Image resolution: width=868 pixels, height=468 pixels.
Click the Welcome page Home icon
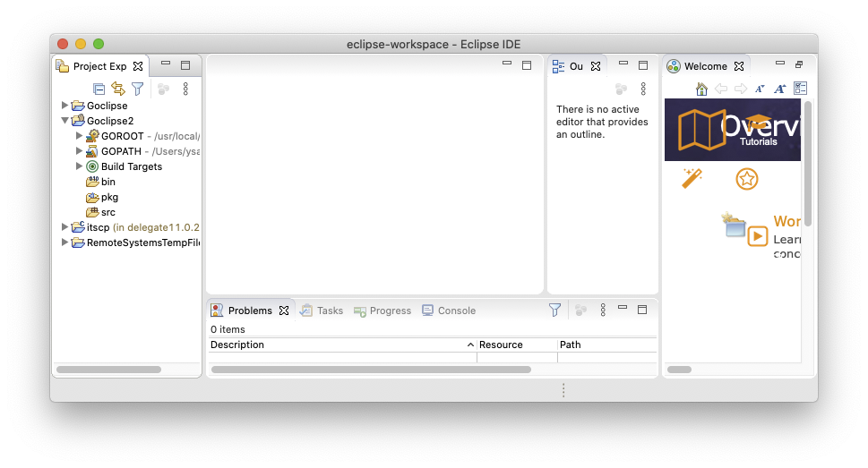(701, 89)
